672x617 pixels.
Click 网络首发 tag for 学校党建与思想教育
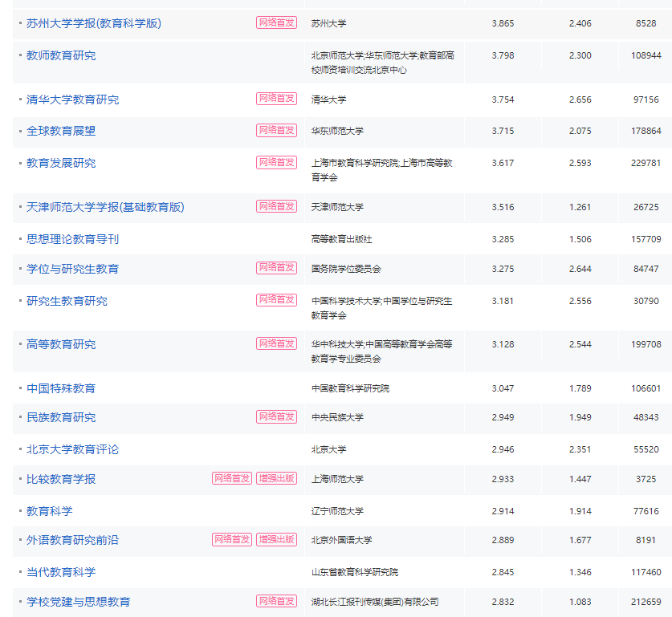[x=276, y=601]
